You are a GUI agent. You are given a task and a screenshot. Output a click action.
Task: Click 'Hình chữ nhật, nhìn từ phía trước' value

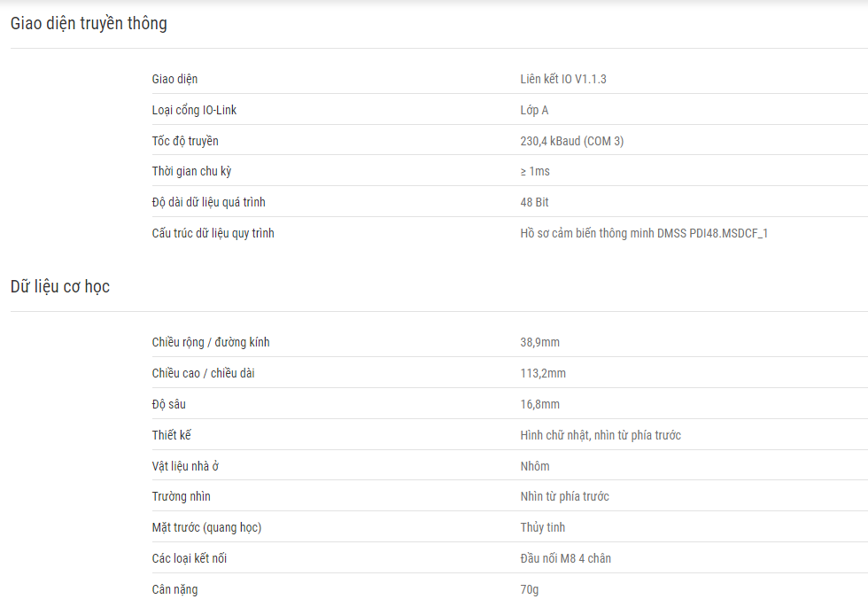tap(601, 435)
